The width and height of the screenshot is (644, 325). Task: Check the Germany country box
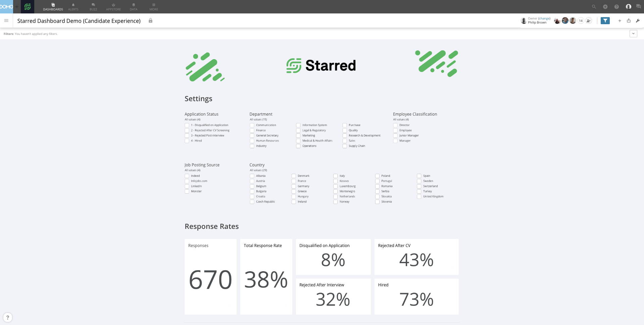point(294,186)
